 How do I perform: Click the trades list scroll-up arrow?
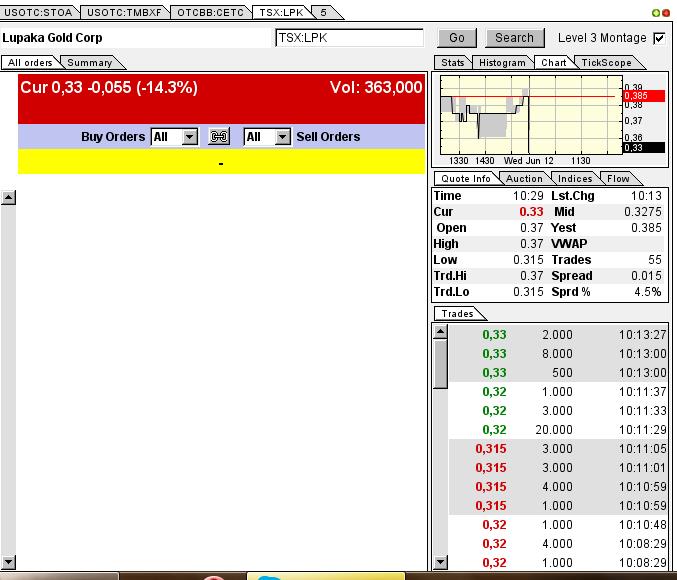(440, 332)
